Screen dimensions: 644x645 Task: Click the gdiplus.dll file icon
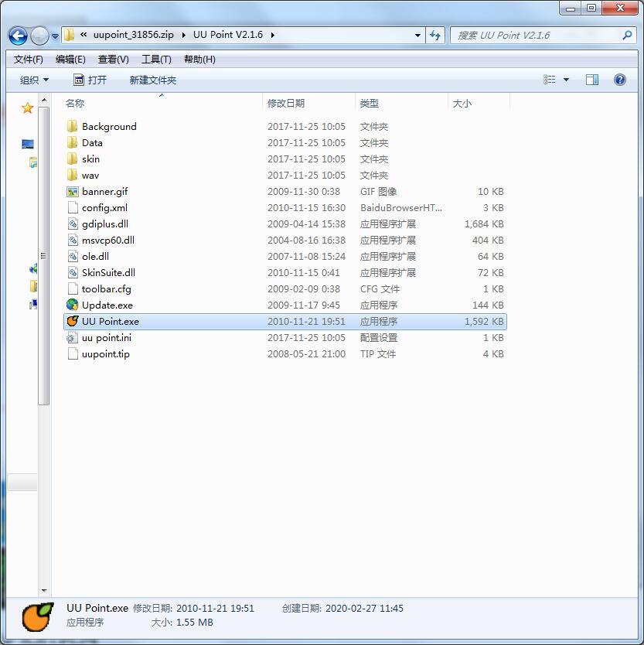point(73,224)
